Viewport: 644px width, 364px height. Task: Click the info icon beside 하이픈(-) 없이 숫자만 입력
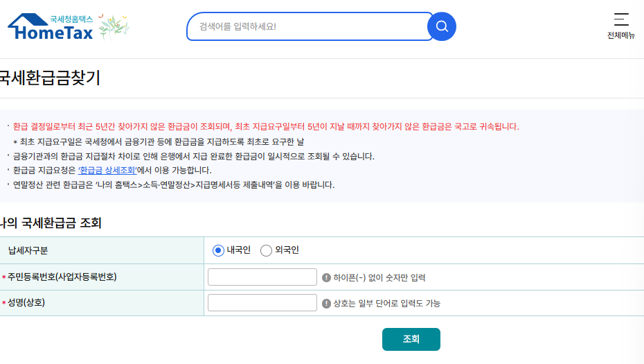point(326,278)
